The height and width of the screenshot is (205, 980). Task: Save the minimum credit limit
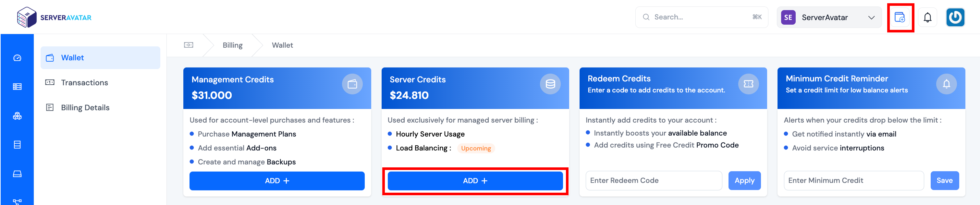coord(944,181)
